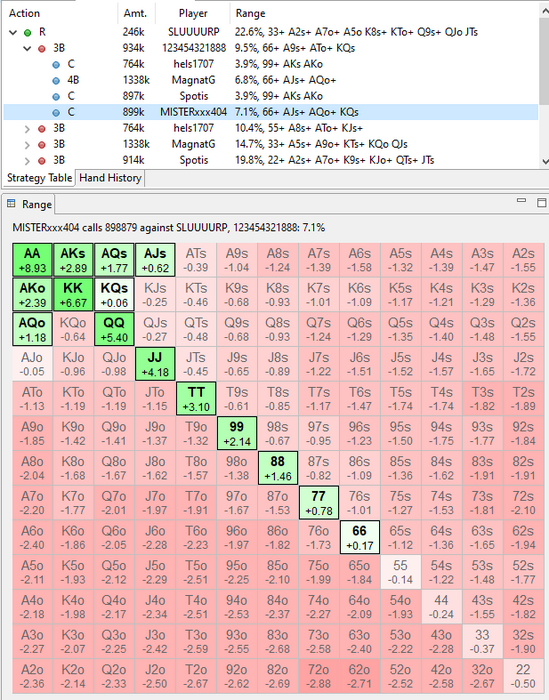Viewport: 549px width, 700px height.
Task: Switch to the Strategy Table tab
Action: click(x=39, y=178)
